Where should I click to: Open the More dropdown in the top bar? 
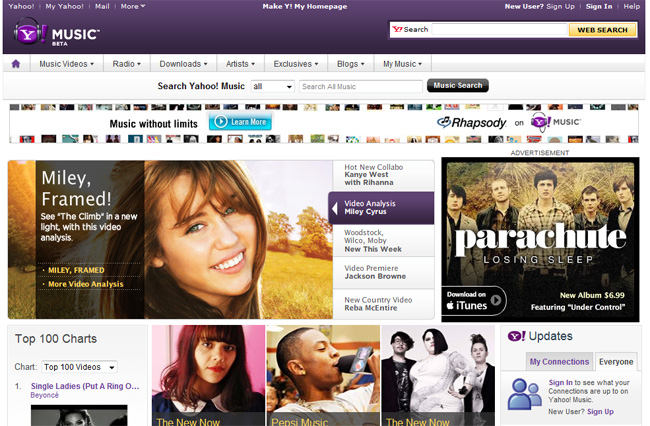coord(133,6)
